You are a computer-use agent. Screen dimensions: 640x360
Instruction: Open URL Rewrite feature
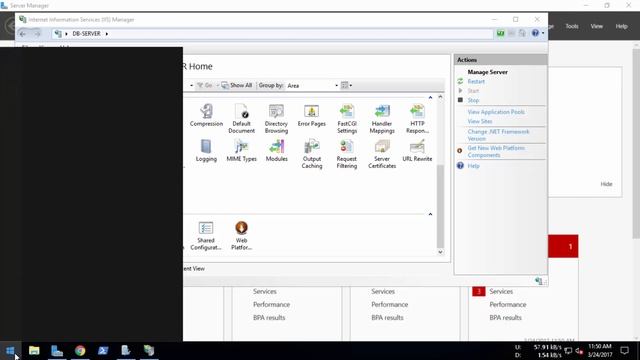[417, 151]
